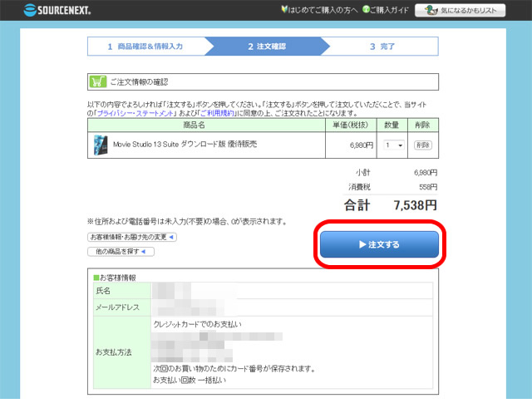Click the total 7,538円 amount

pyautogui.click(x=415, y=205)
